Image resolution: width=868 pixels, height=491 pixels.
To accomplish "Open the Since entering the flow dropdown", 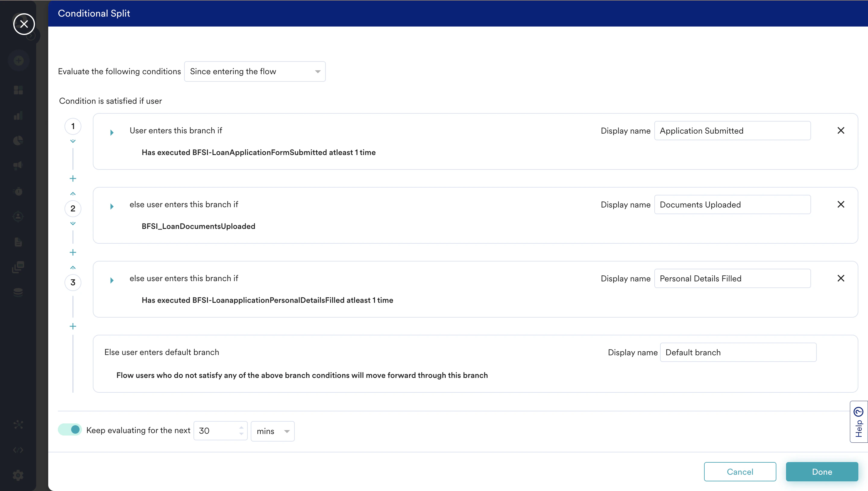I will point(255,71).
